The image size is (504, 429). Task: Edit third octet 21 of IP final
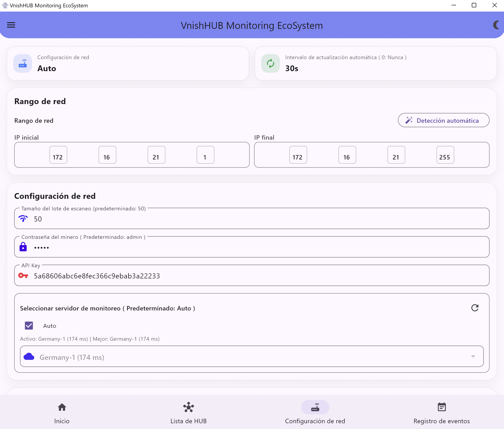(x=396, y=155)
